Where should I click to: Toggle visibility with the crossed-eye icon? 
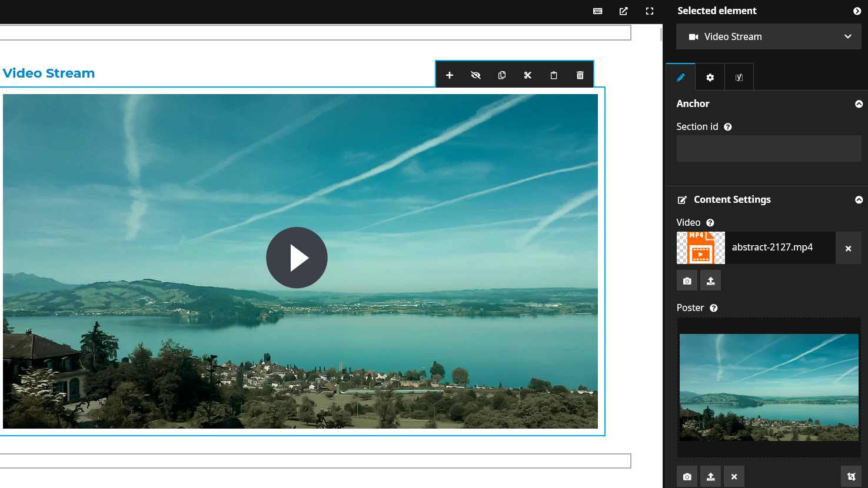click(475, 75)
